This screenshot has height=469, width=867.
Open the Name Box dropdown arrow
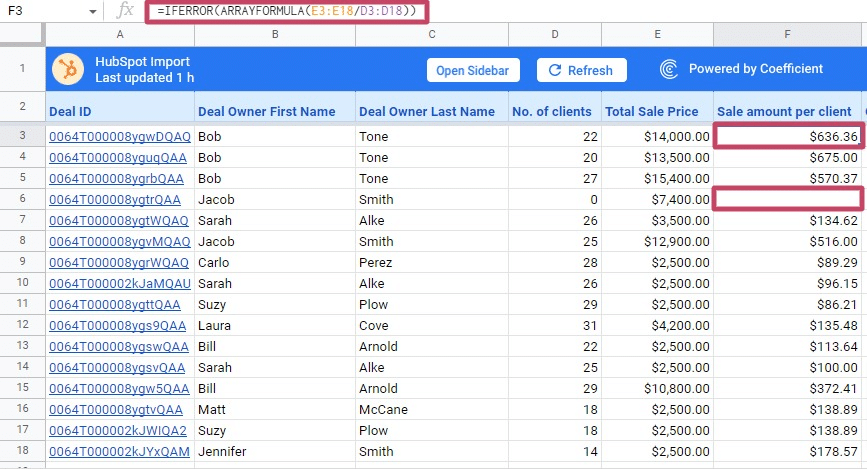pos(92,11)
